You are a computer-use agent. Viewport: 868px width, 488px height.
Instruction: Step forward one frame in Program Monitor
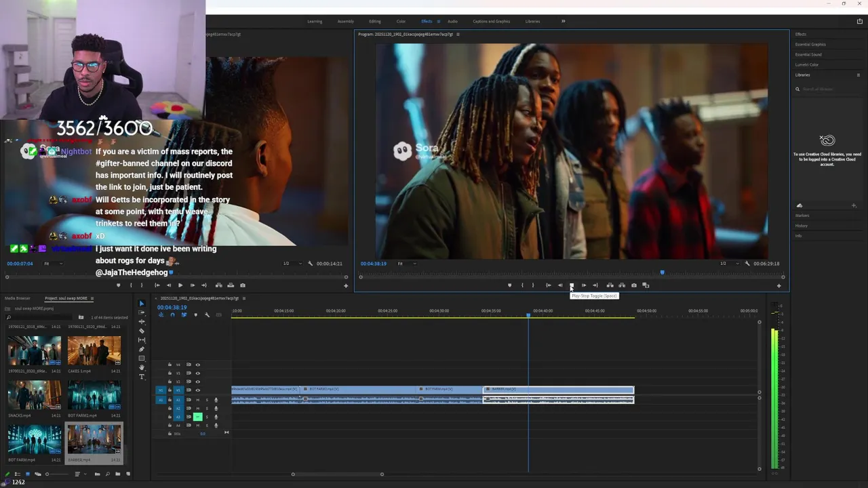(x=584, y=285)
